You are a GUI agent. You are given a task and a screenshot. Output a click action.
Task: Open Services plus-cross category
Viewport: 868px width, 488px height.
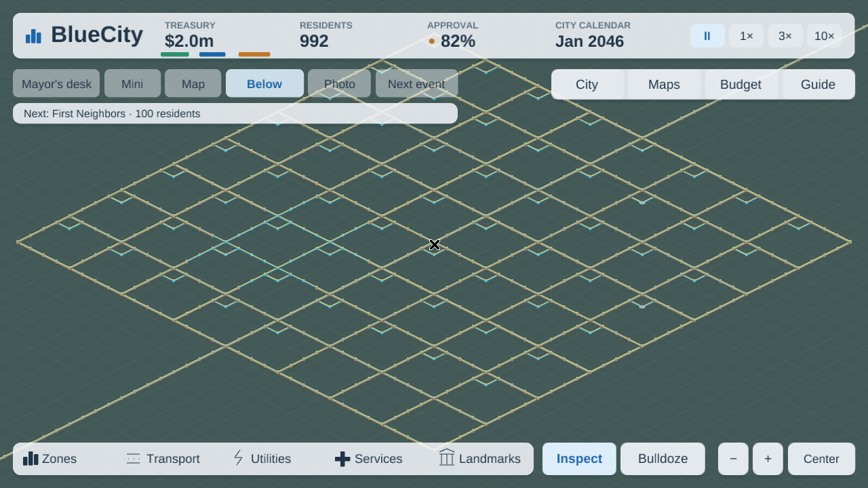tap(369, 459)
